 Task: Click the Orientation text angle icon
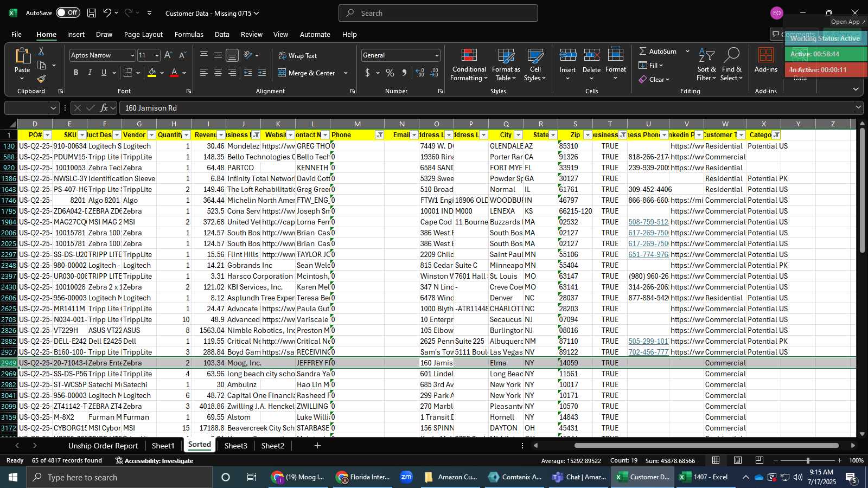coord(248,55)
